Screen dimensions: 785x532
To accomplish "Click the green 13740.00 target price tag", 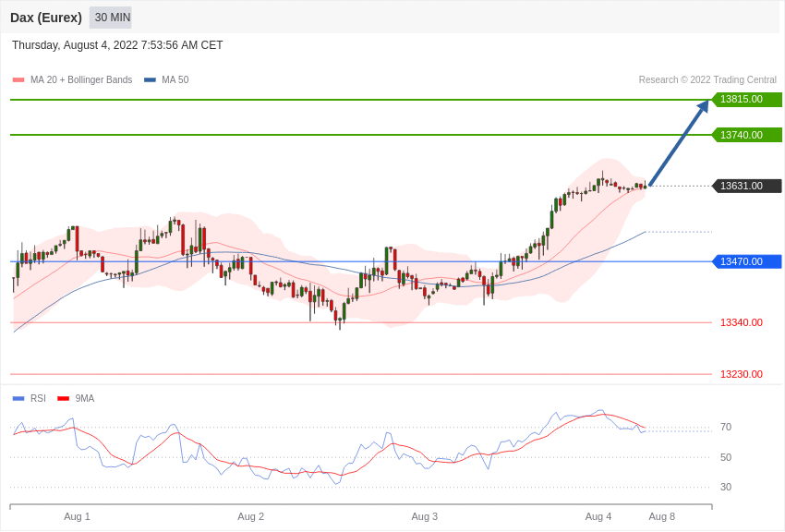I will pos(746,135).
